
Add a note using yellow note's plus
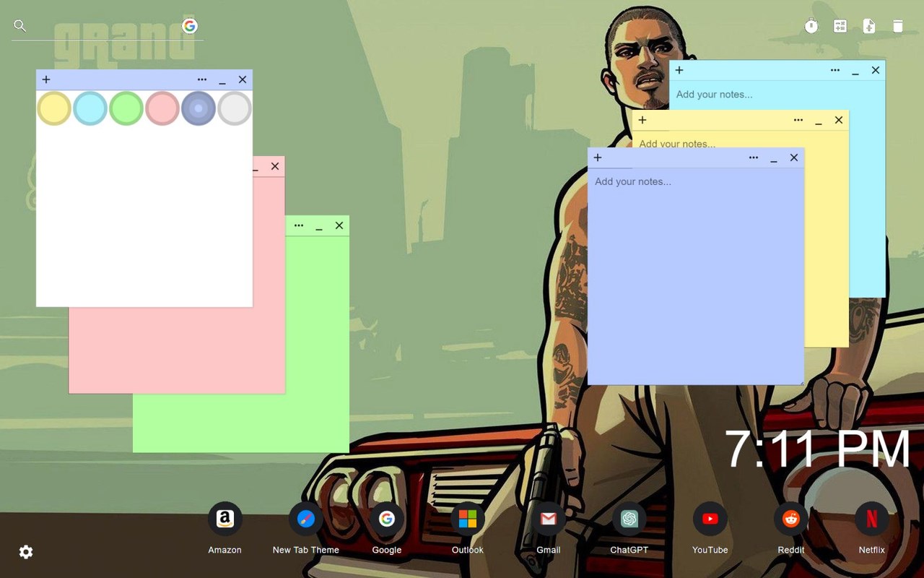click(642, 120)
